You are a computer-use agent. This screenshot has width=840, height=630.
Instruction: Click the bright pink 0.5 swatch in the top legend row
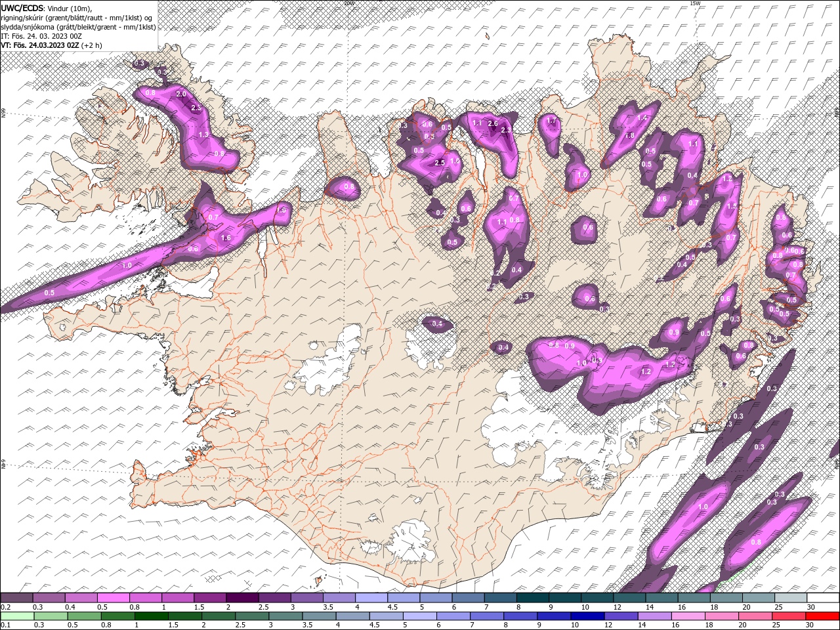click(x=113, y=598)
